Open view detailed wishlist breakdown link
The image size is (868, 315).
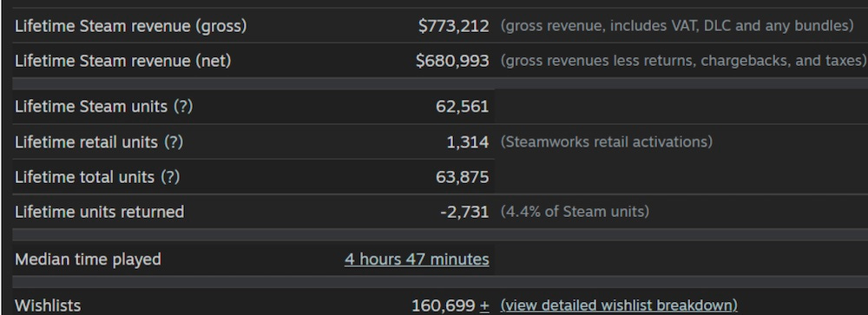[619, 305]
